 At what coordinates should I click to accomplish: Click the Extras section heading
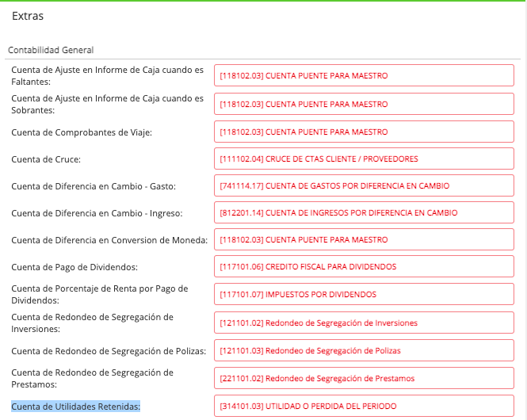28,16
